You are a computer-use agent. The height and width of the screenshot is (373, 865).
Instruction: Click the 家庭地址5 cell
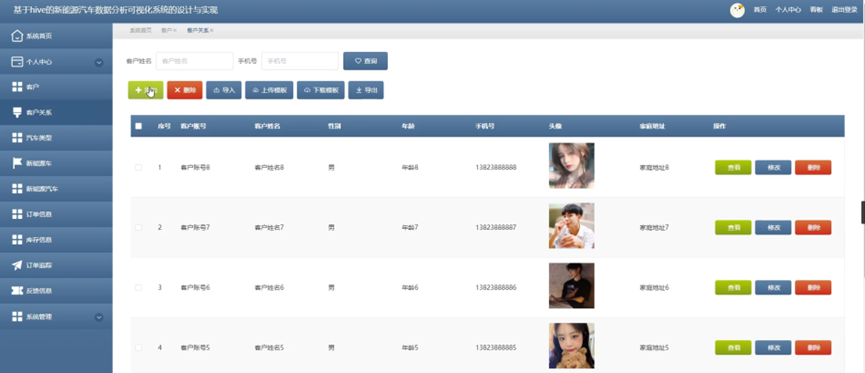click(654, 348)
